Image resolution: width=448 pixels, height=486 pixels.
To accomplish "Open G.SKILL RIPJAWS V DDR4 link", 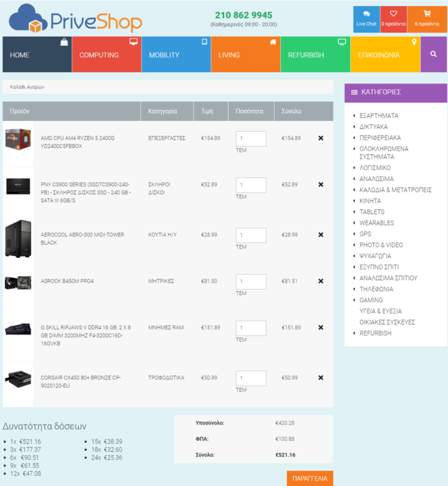I will coord(86,335).
